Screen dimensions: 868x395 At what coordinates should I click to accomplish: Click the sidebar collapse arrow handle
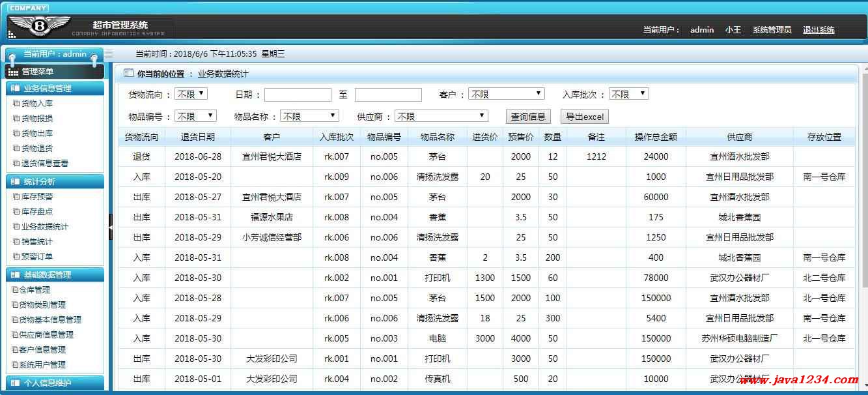[111, 226]
